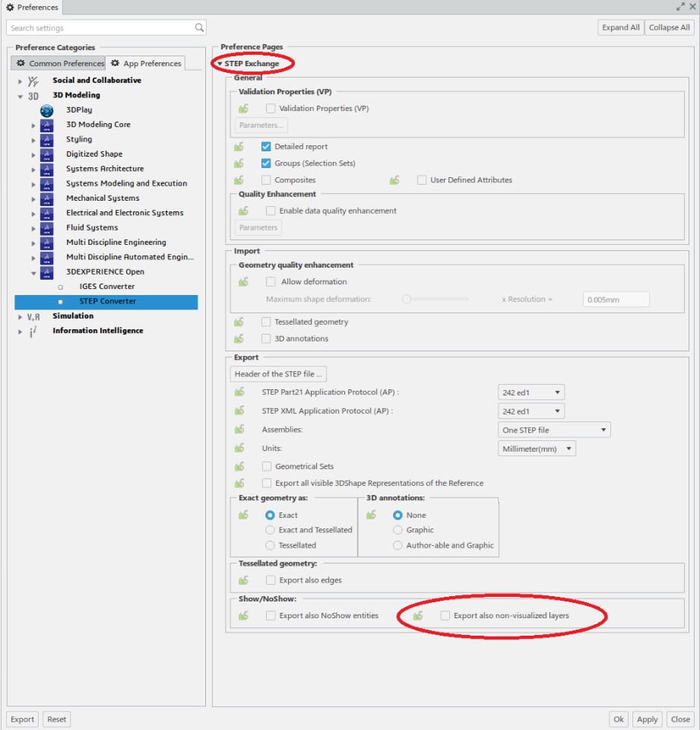Click the lock icon beside Assemblies
The height and width of the screenshot is (730, 700).
[239, 429]
